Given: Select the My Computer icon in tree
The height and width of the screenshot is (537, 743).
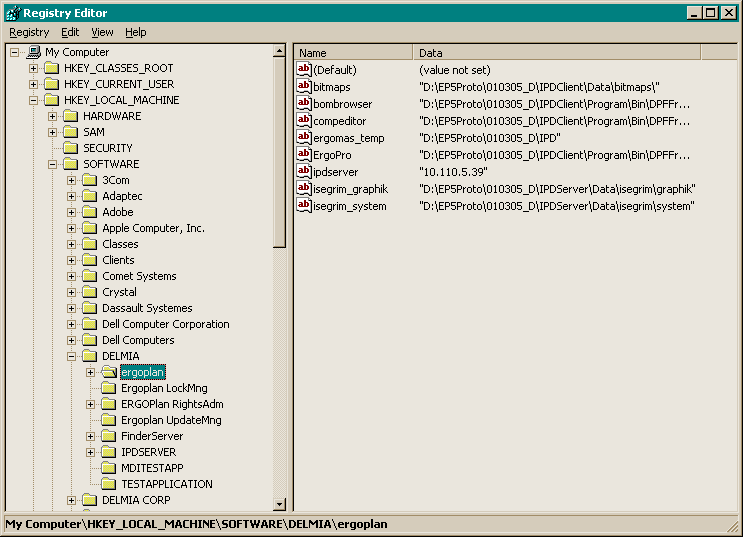Looking at the screenshot, I should point(33,52).
